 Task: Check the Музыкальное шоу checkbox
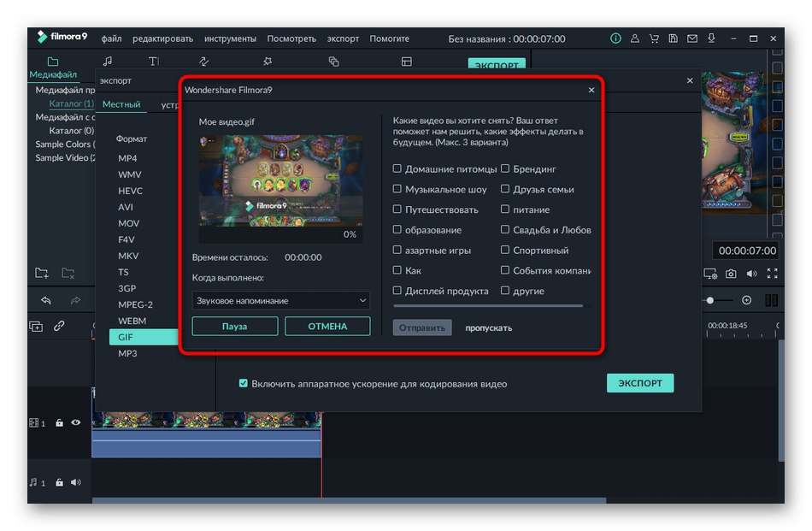click(397, 189)
